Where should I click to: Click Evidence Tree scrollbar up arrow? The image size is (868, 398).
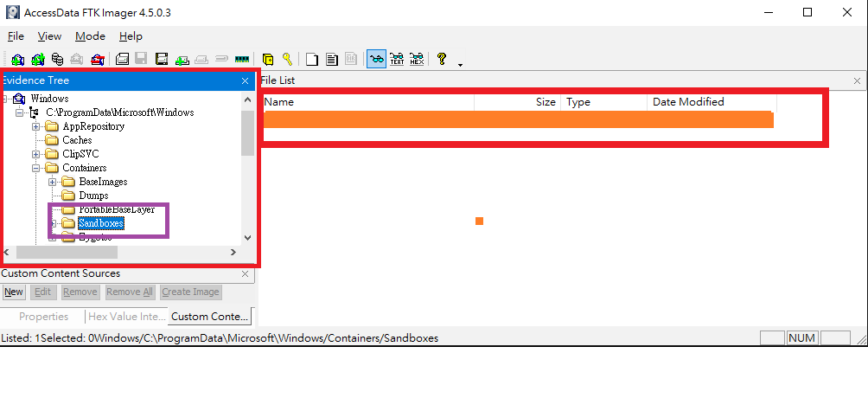tap(247, 99)
